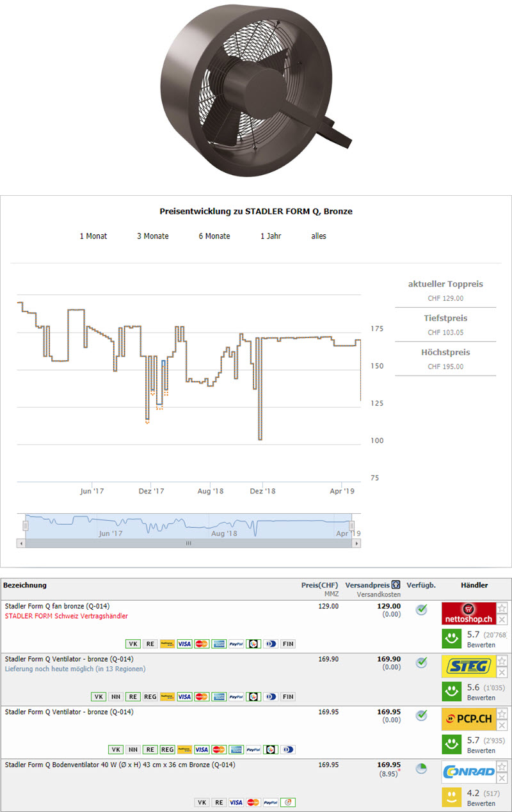This screenshot has width=512, height=812.
Task: Click the Mastercard icon in STEG row
Action: point(202,697)
